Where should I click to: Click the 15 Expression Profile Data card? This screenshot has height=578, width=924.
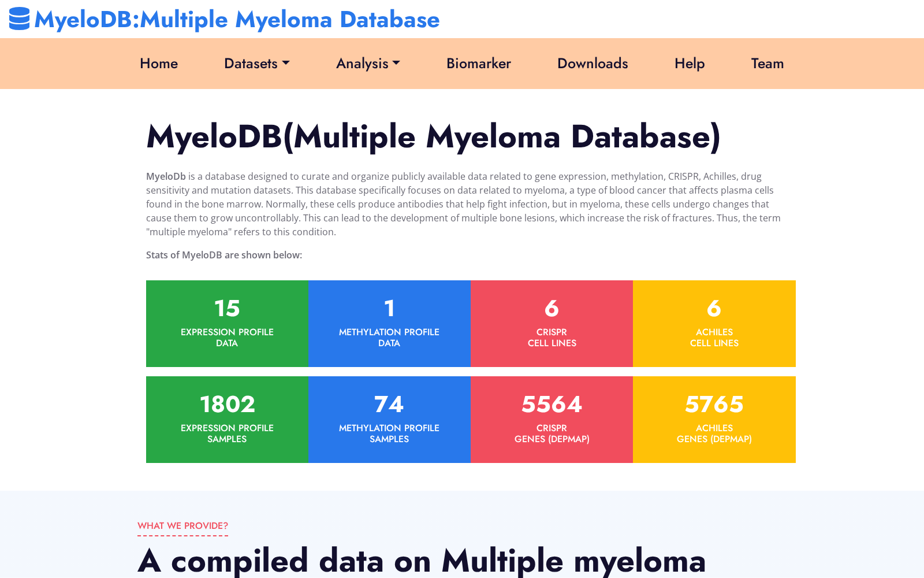(227, 324)
